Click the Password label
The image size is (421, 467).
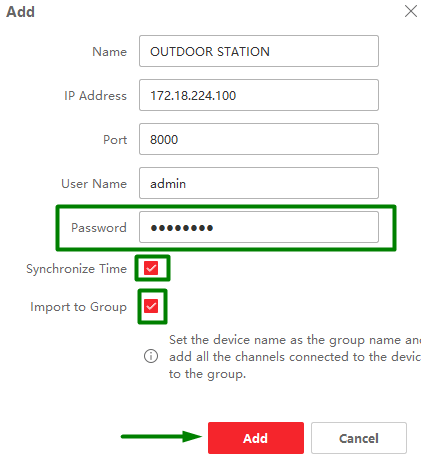[x=99, y=228]
